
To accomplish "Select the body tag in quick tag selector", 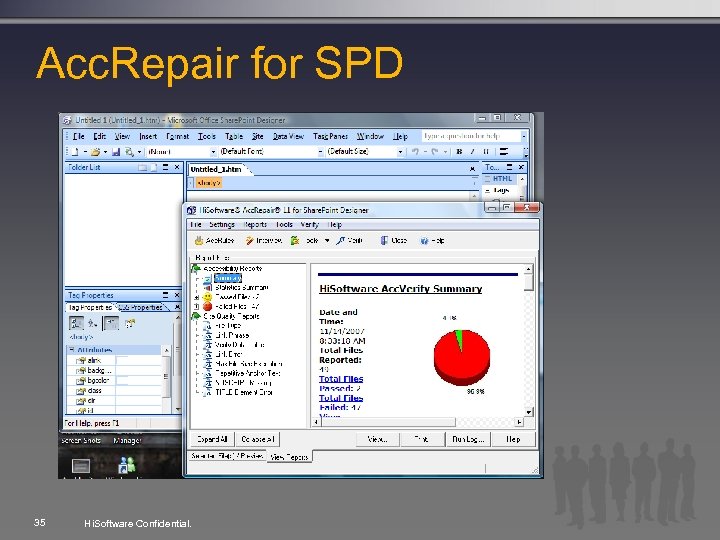I will coord(209,183).
